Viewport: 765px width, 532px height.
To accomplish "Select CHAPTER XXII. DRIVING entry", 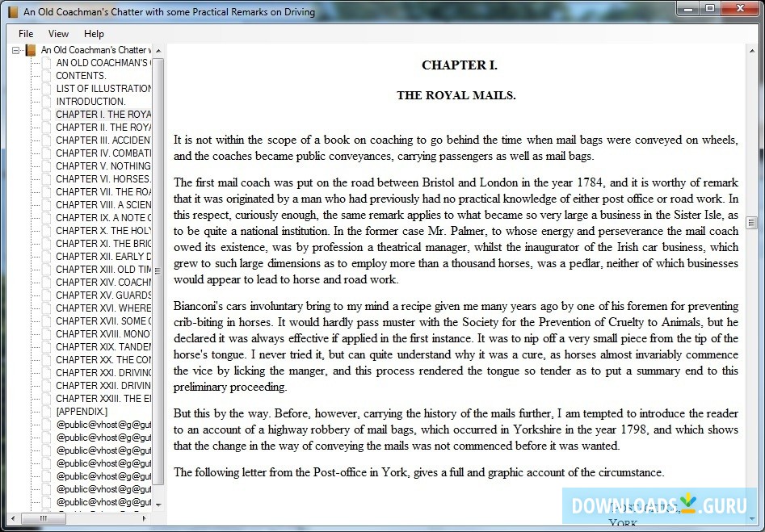I will coord(103,386).
